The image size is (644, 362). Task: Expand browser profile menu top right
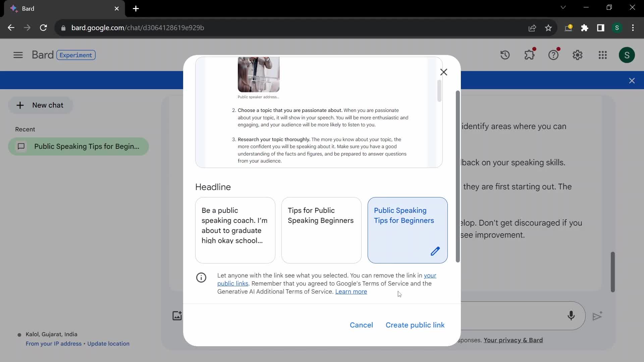pyautogui.click(x=616, y=27)
